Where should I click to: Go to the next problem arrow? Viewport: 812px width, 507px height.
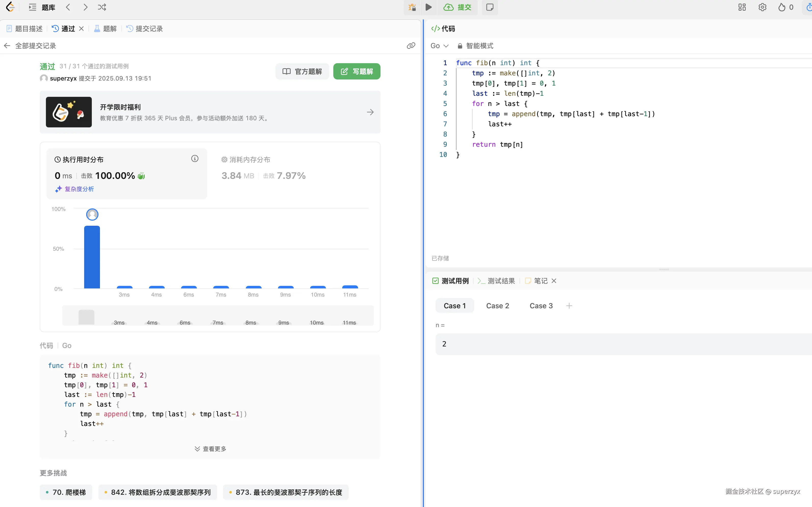pos(85,7)
